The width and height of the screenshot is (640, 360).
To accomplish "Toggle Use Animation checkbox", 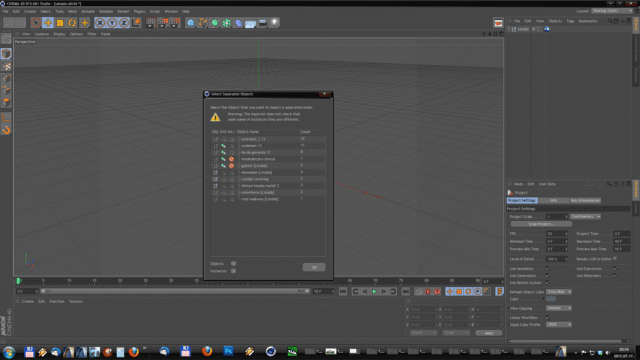I will click(x=548, y=269).
